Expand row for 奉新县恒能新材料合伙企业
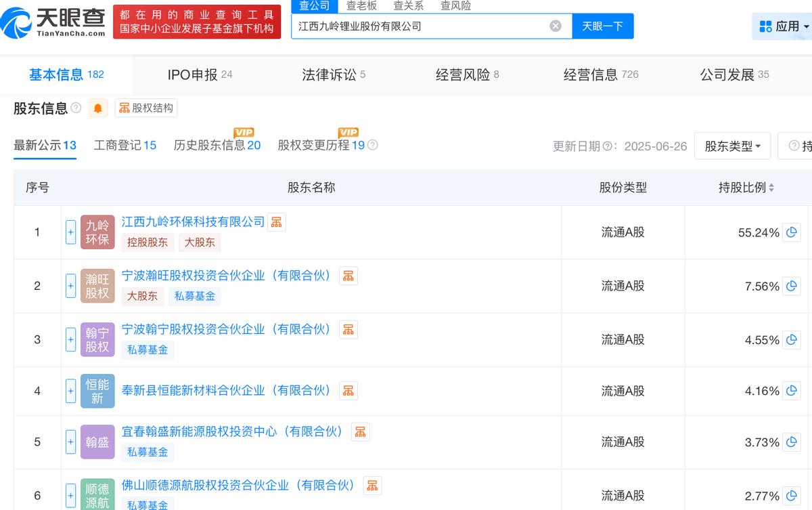The image size is (812, 510). click(70, 391)
